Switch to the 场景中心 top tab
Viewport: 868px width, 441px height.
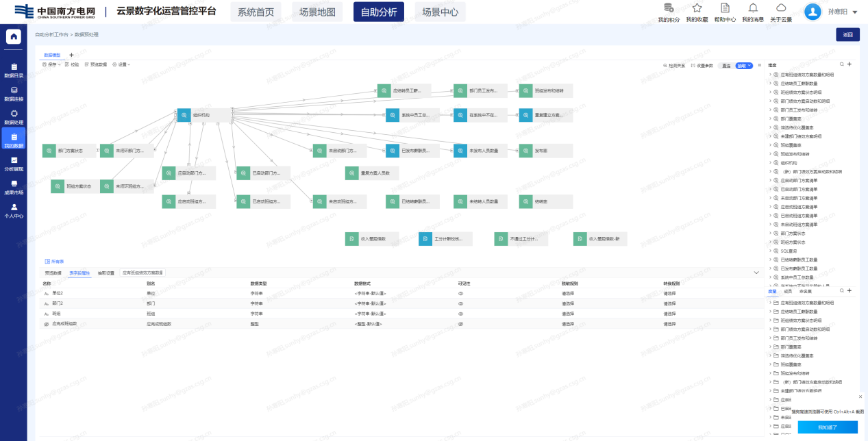(x=440, y=12)
